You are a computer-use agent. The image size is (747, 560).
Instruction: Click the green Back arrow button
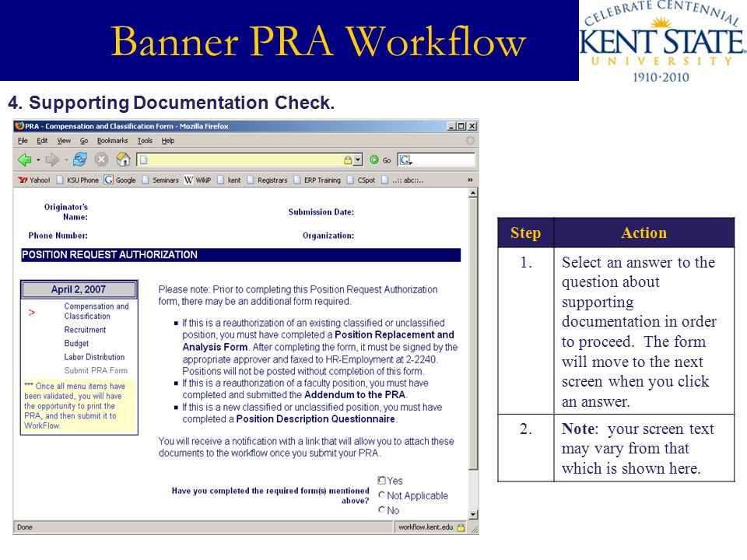tap(24, 160)
